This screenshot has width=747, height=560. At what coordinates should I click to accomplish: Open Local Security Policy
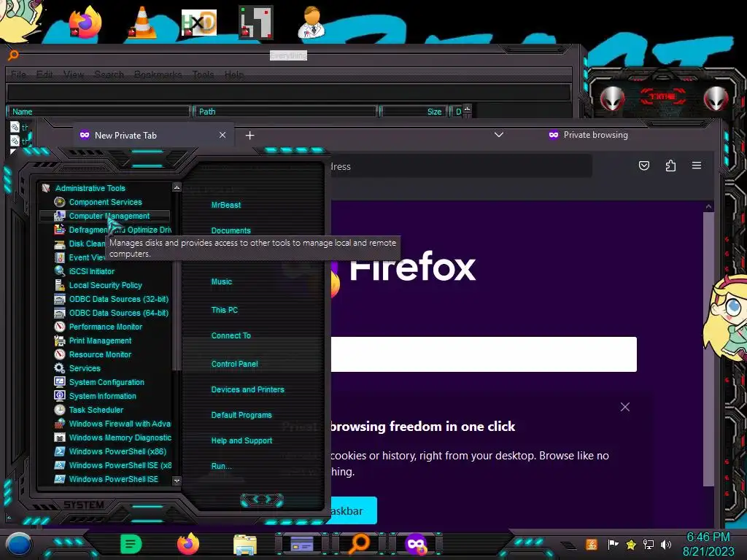click(x=105, y=285)
